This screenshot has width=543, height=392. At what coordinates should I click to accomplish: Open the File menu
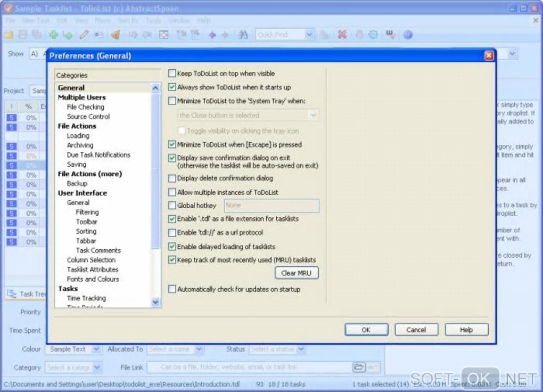11,20
